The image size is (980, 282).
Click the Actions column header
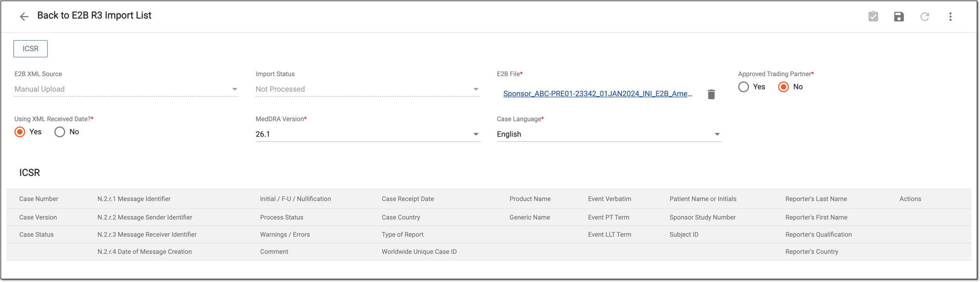coord(910,199)
